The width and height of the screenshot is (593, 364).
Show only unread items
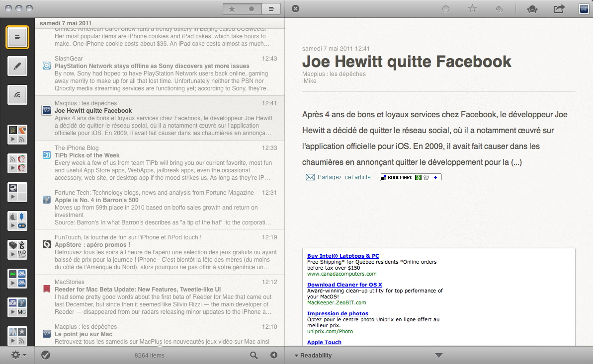point(252,9)
